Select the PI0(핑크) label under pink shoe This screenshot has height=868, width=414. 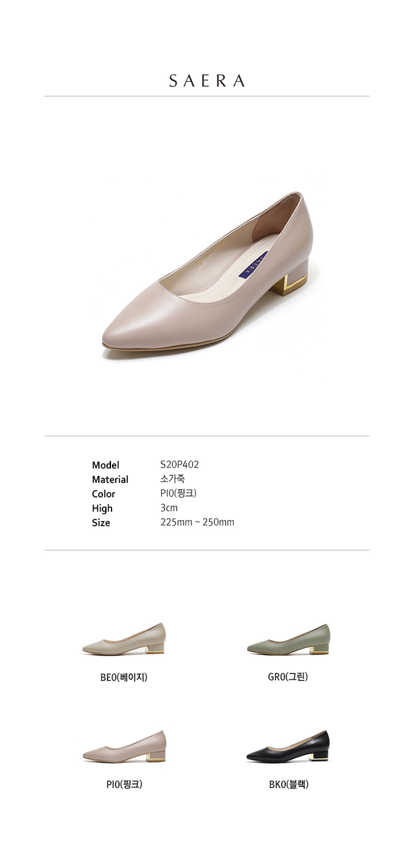point(124,785)
